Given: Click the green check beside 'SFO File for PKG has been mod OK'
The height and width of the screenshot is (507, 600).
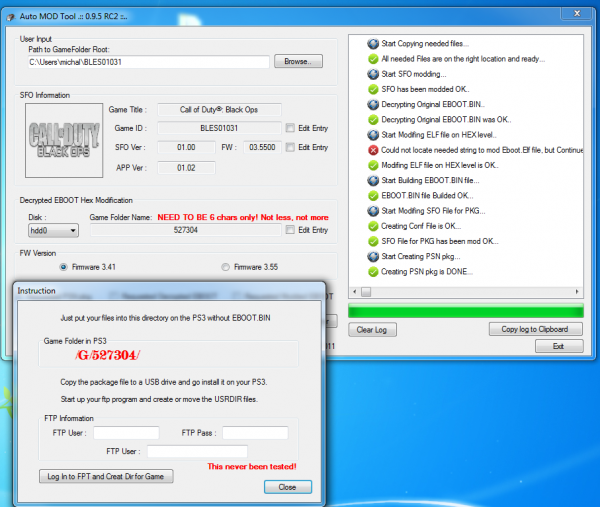Looking at the screenshot, I should pos(373,241).
